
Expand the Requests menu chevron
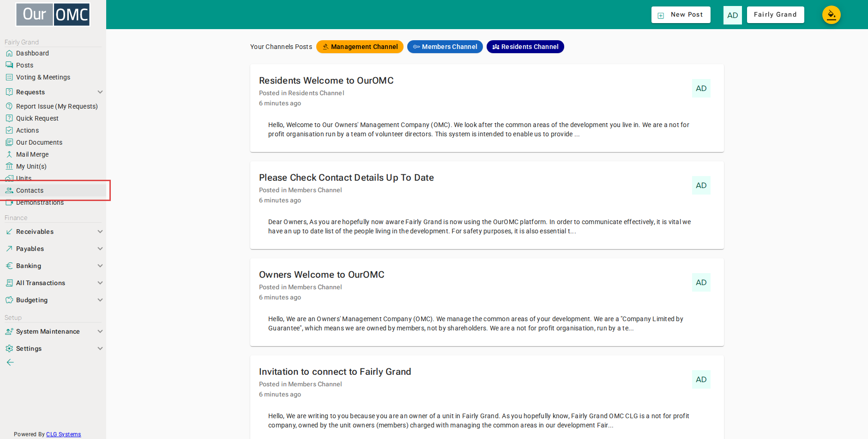click(x=100, y=92)
